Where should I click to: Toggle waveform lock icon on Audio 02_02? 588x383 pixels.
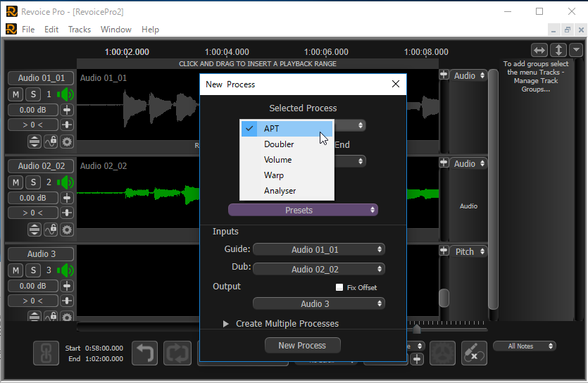click(x=51, y=230)
